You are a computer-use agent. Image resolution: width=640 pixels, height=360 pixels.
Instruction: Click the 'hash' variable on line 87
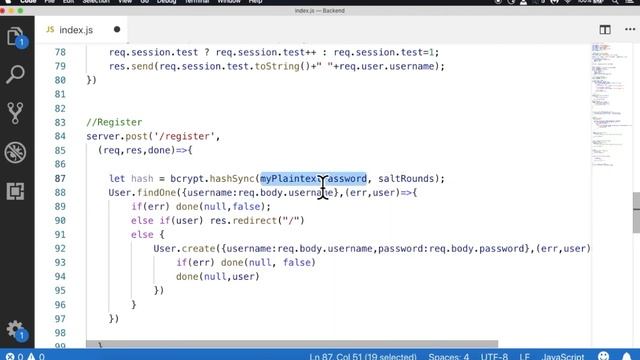pyautogui.click(x=142, y=178)
